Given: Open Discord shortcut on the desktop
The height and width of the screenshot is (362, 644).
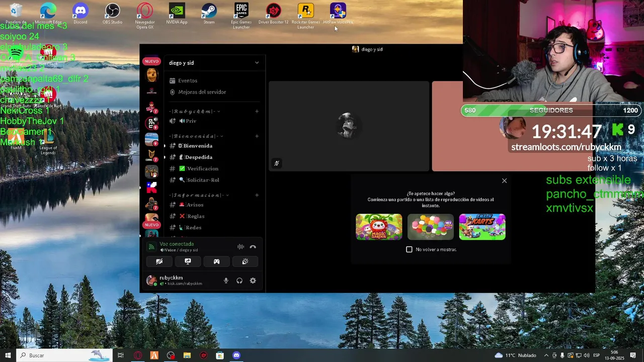Looking at the screenshot, I should click(x=80, y=14).
